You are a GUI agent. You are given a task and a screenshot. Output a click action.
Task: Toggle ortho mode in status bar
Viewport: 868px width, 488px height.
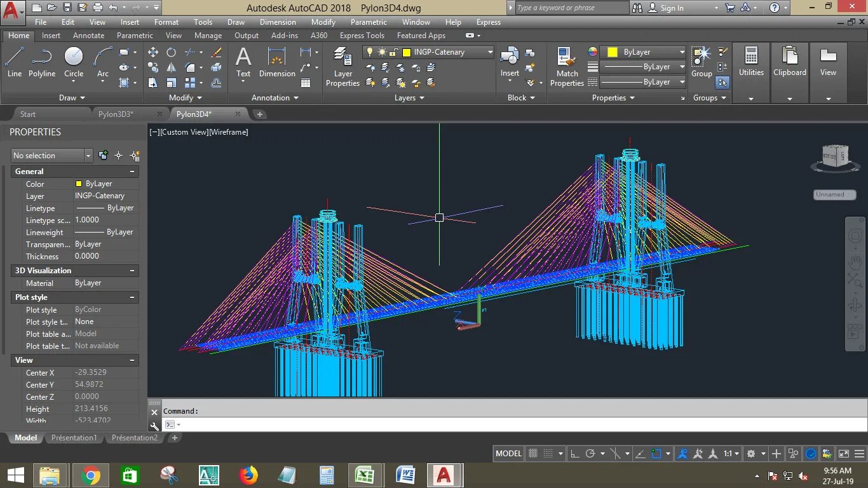click(x=574, y=454)
